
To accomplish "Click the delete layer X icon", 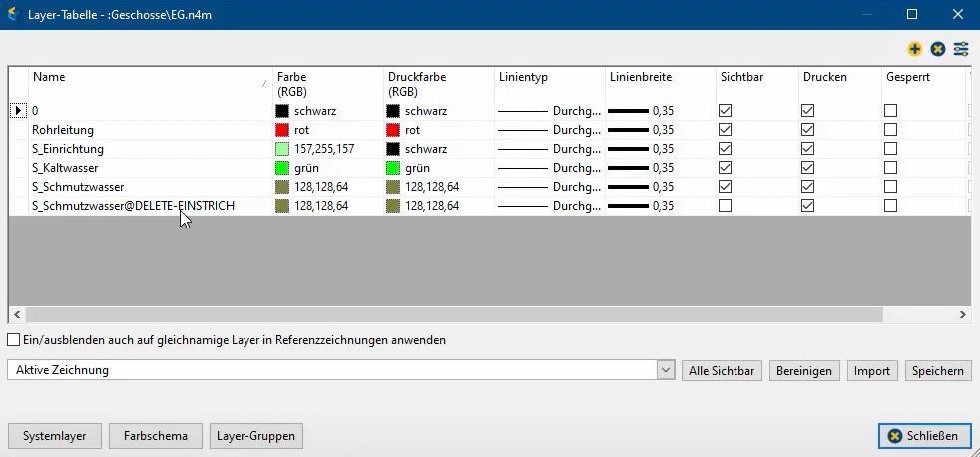I will (937, 49).
